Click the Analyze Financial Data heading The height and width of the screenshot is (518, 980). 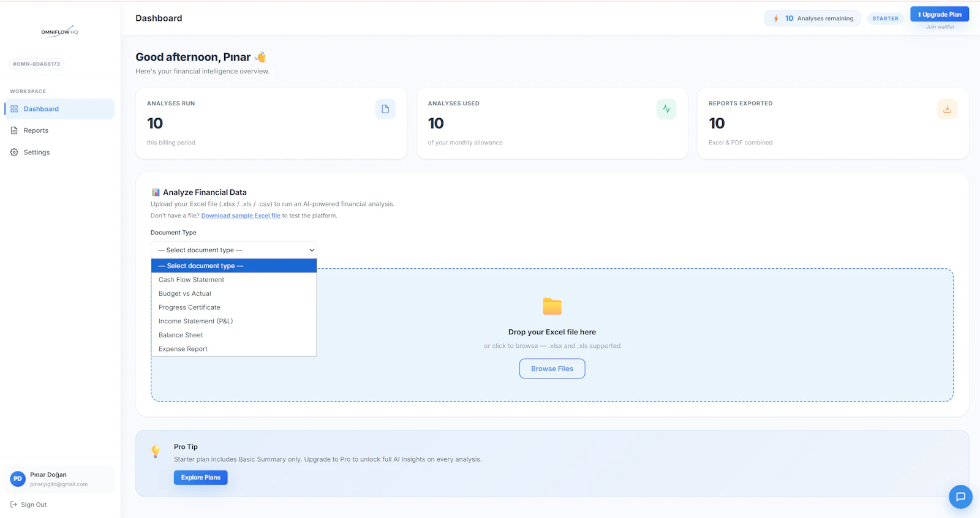[205, 192]
